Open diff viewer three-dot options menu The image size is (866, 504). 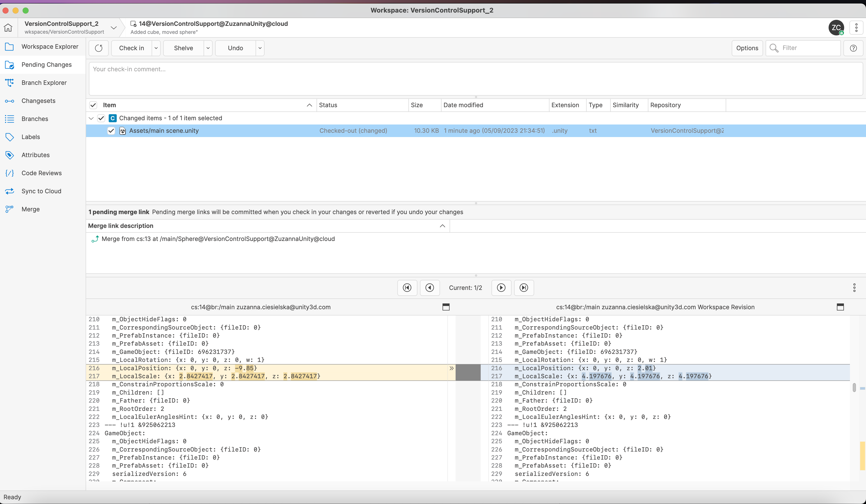pyautogui.click(x=854, y=288)
